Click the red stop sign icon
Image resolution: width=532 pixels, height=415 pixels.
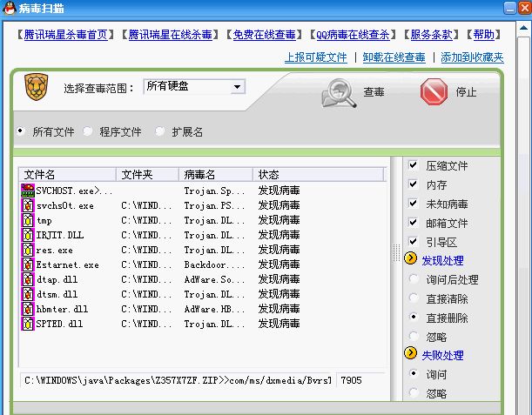click(x=433, y=92)
